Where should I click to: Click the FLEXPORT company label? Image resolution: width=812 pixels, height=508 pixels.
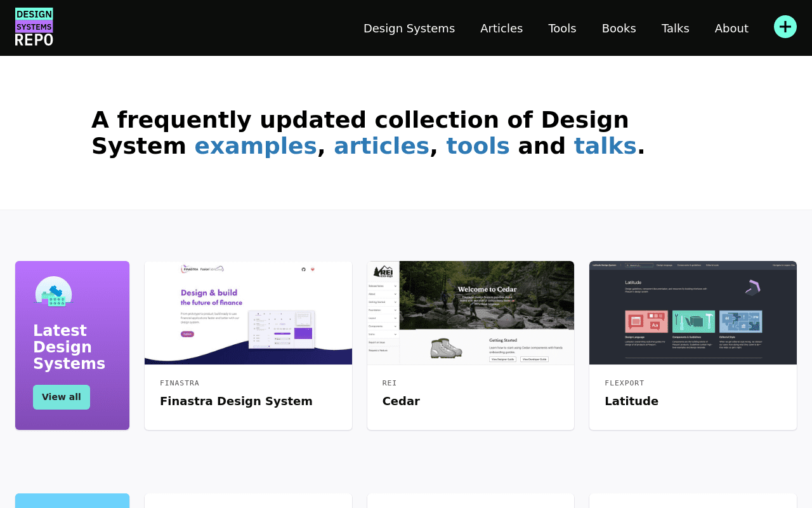coord(624,383)
